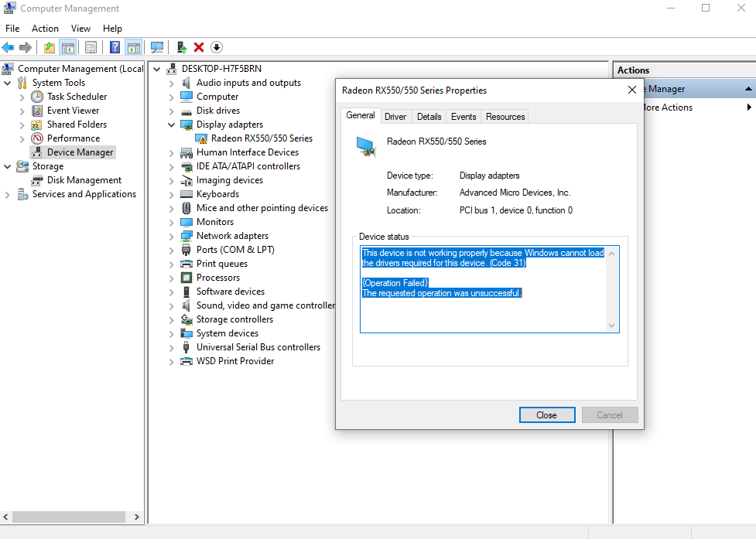Viewport: 756px width, 539px height.
Task: Click the Universal Serial Bus controllers icon
Action: pos(186,346)
